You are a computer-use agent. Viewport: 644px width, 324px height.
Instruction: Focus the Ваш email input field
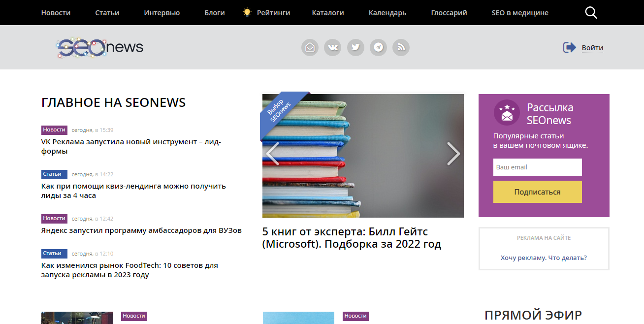[538, 167]
